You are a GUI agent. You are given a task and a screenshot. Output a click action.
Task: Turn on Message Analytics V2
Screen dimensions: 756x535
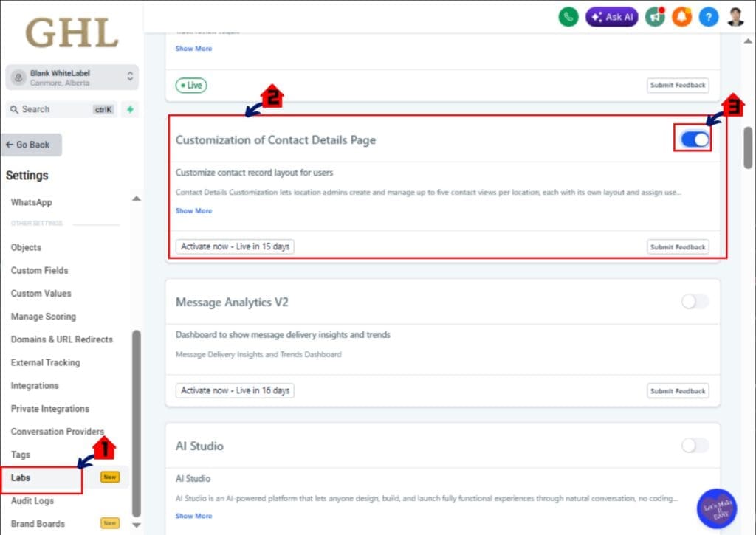[694, 302]
